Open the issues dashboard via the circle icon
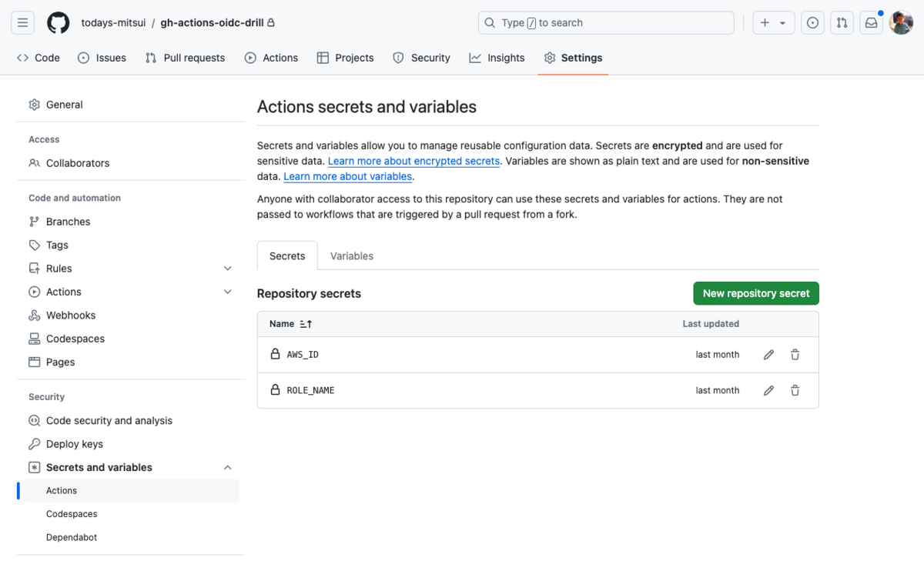 [812, 22]
